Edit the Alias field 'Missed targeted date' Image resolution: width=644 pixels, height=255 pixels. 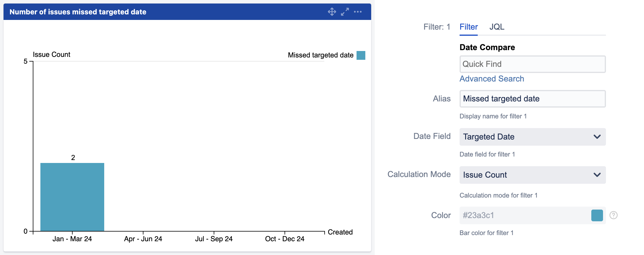point(532,99)
